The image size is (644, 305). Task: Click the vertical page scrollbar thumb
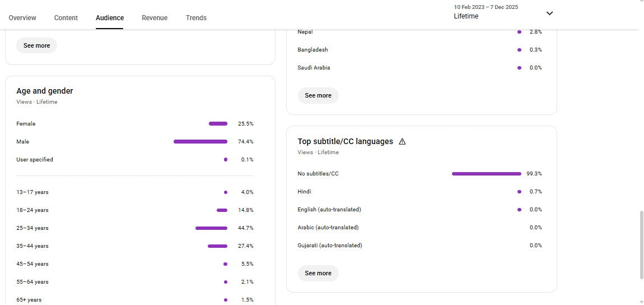(641, 244)
